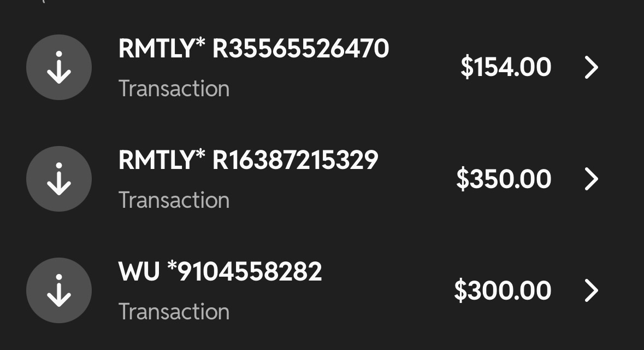This screenshot has width=644, height=350.
Task: Expand the $350.00 transaction chevron
Action: pyautogui.click(x=592, y=179)
